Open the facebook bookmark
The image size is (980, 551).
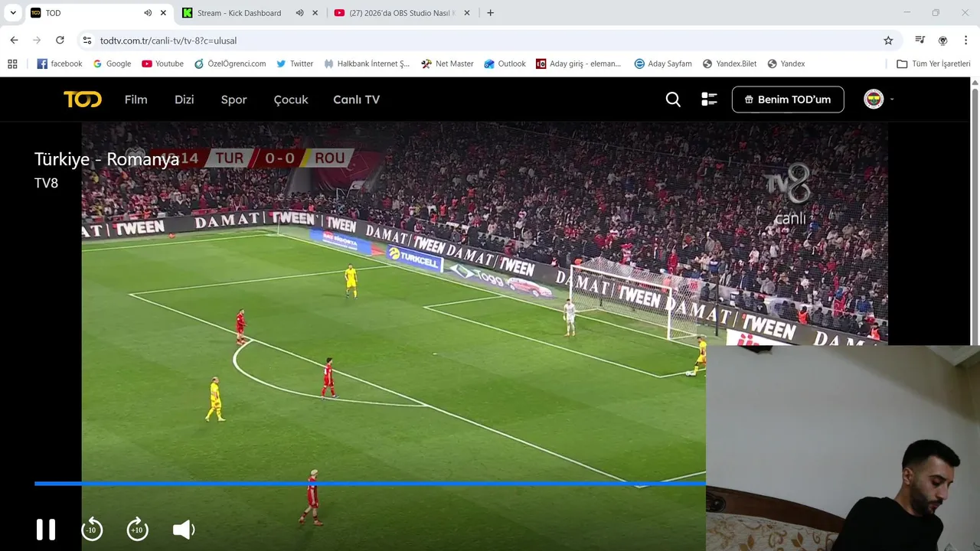click(x=60, y=64)
